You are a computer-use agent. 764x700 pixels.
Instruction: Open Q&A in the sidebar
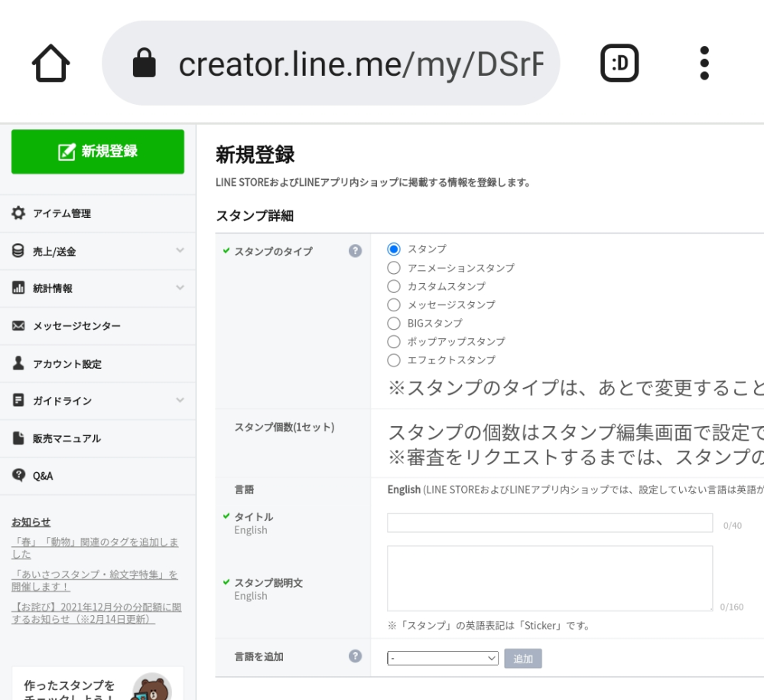pyautogui.click(x=43, y=477)
